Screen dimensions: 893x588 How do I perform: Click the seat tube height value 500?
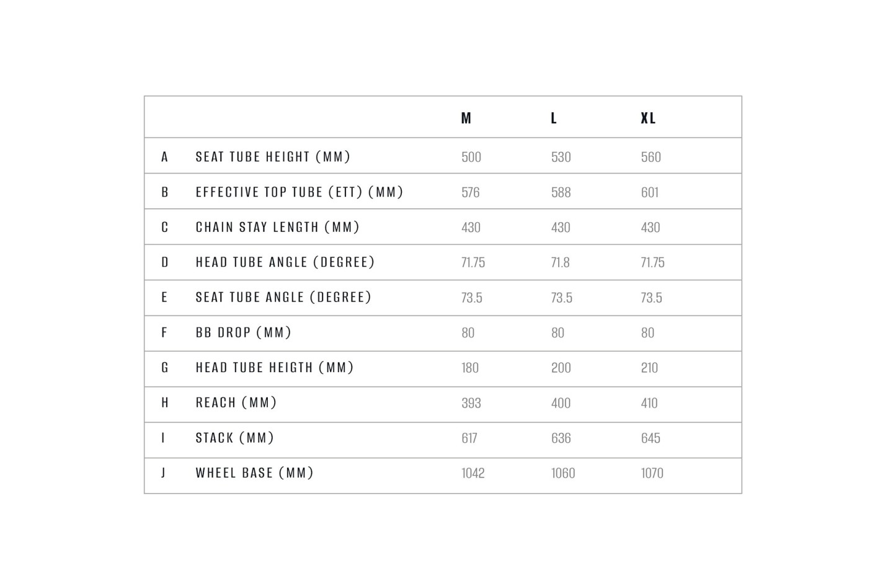pos(471,157)
